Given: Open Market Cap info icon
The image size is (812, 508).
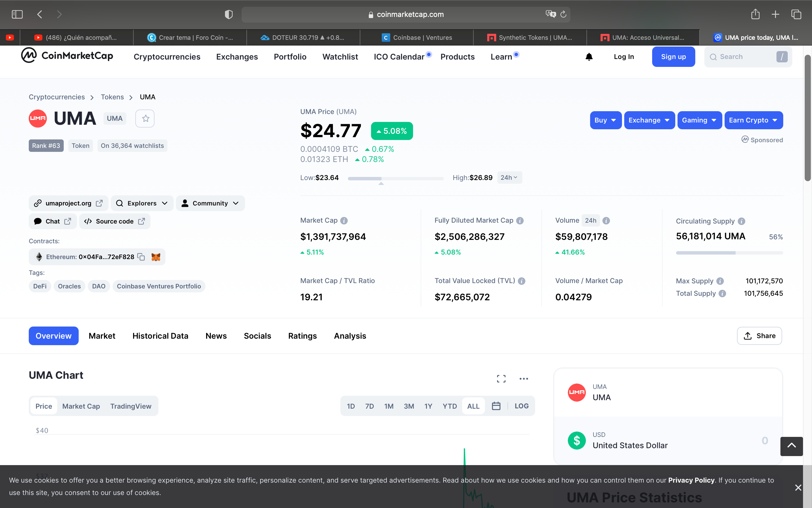Looking at the screenshot, I should (344, 220).
